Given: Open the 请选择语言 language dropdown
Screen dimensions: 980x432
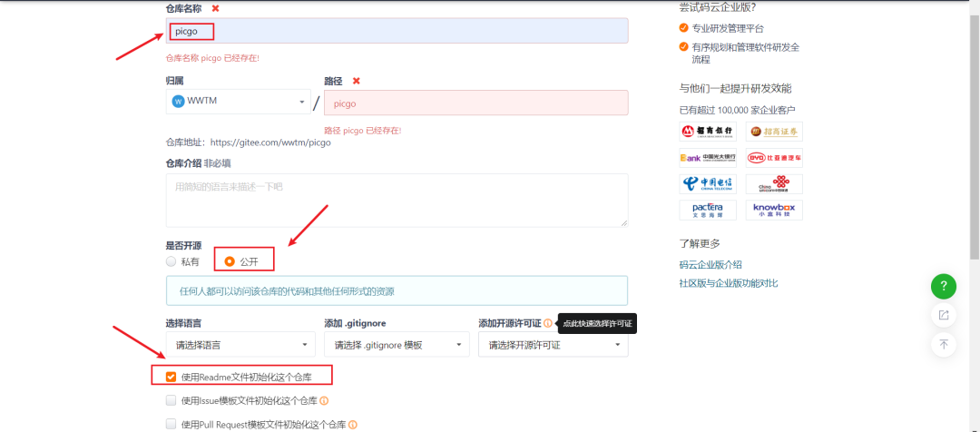Looking at the screenshot, I should [x=240, y=345].
